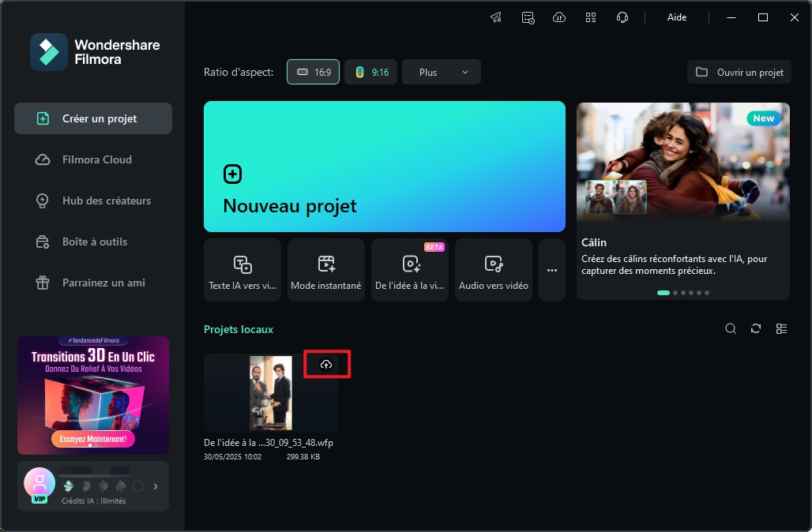Click the project date 30/05/2025 10:02
Screen dimensions: 812x532
coord(232,457)
